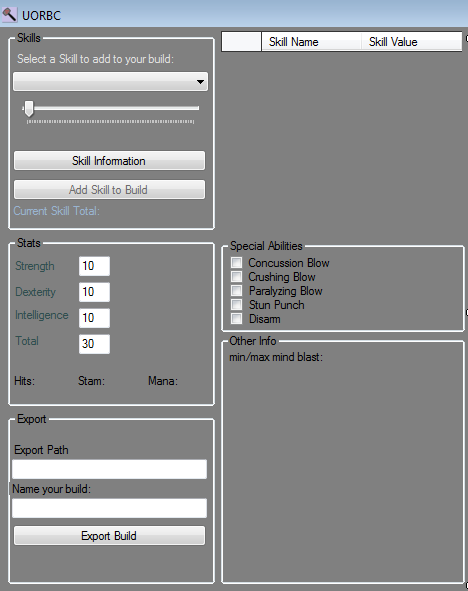Click the skill value slider thumb

point(29,109)
